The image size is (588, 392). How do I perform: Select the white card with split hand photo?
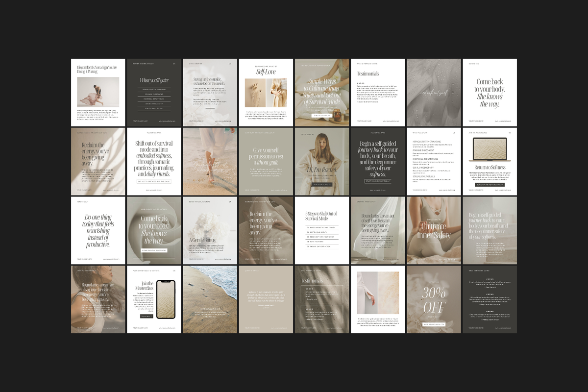[378, 299]
